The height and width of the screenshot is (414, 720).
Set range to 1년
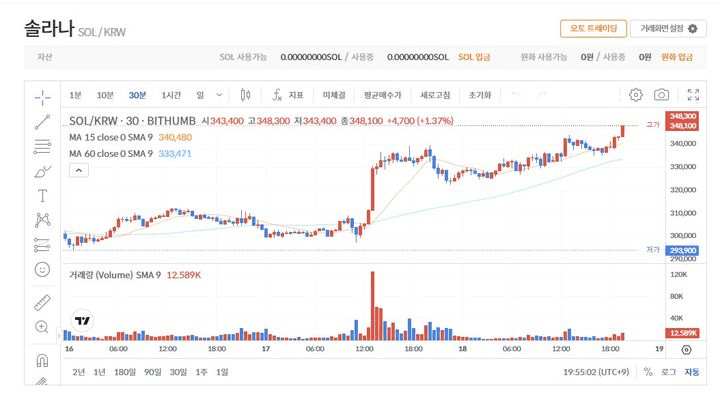tap(100, 372)
